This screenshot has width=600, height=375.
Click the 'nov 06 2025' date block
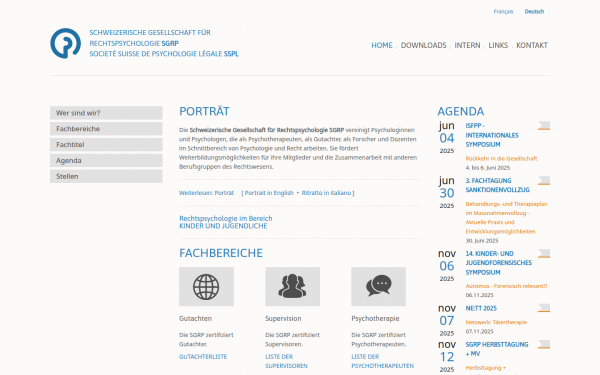447,265
